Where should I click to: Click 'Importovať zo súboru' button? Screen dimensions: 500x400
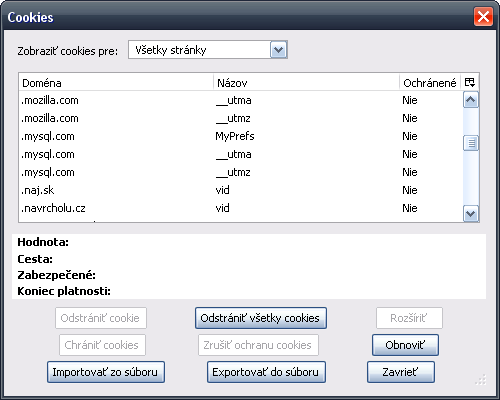tap(106, 372)
